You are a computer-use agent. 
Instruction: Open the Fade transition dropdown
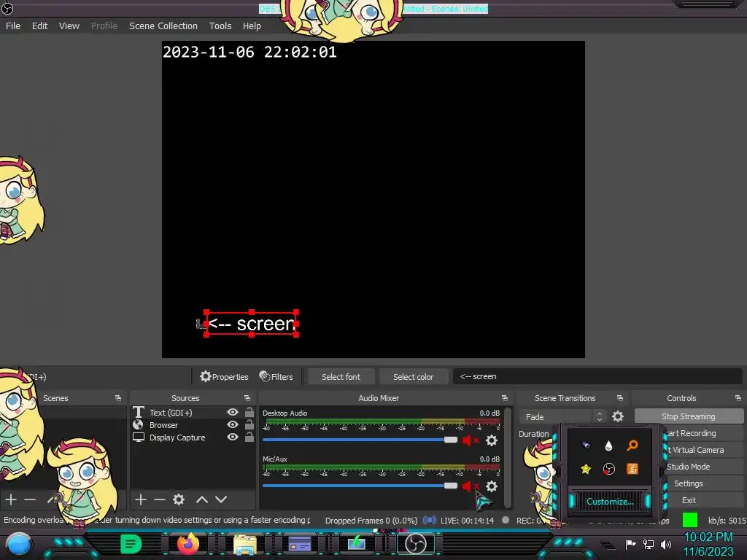click(x=562, y=416)
